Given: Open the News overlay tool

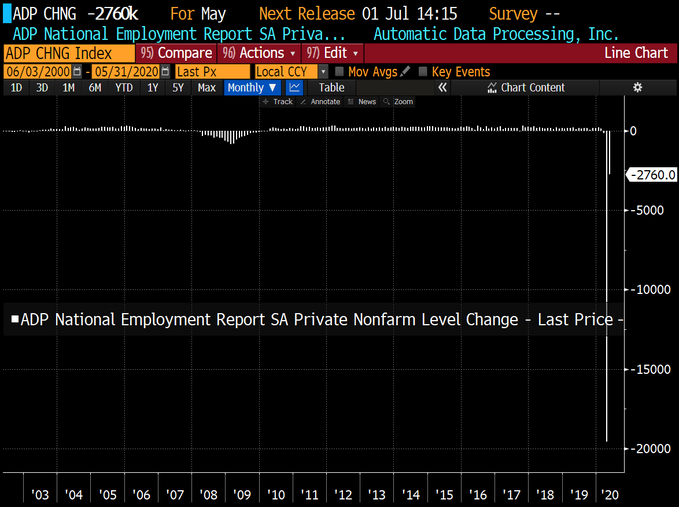Looking at the screenshot, I should tap(362, 102).
